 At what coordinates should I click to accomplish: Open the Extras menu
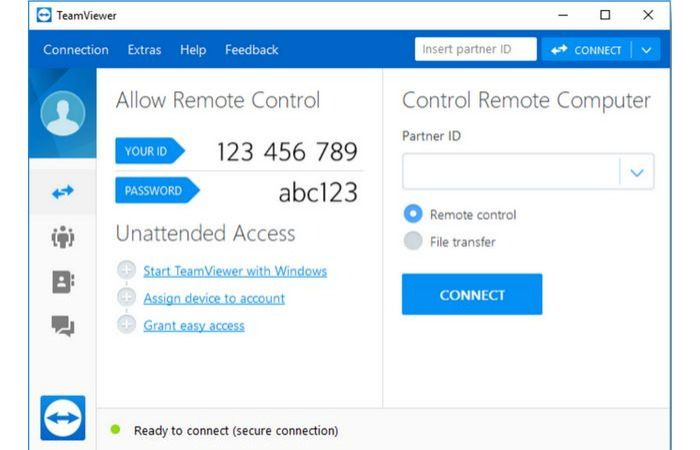145,50
